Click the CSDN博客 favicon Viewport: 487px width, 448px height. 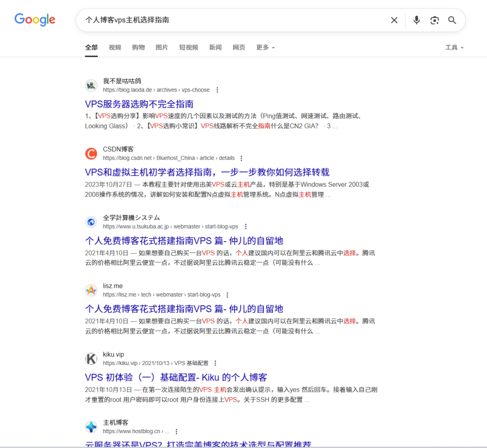pos(91,154)
